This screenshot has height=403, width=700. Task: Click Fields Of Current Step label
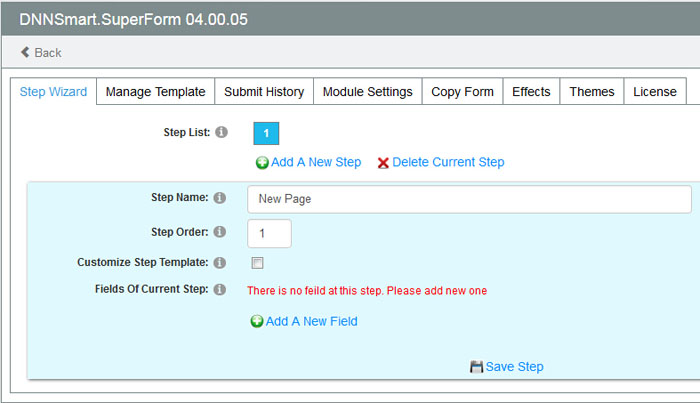(x=151, y=289)
